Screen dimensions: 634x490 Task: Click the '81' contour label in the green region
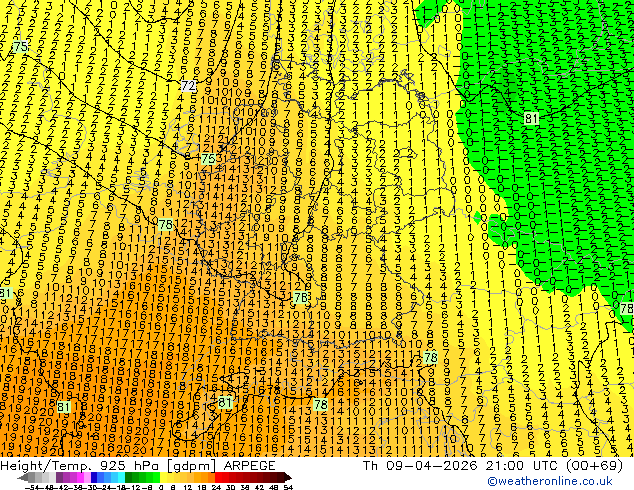(531, 118)
